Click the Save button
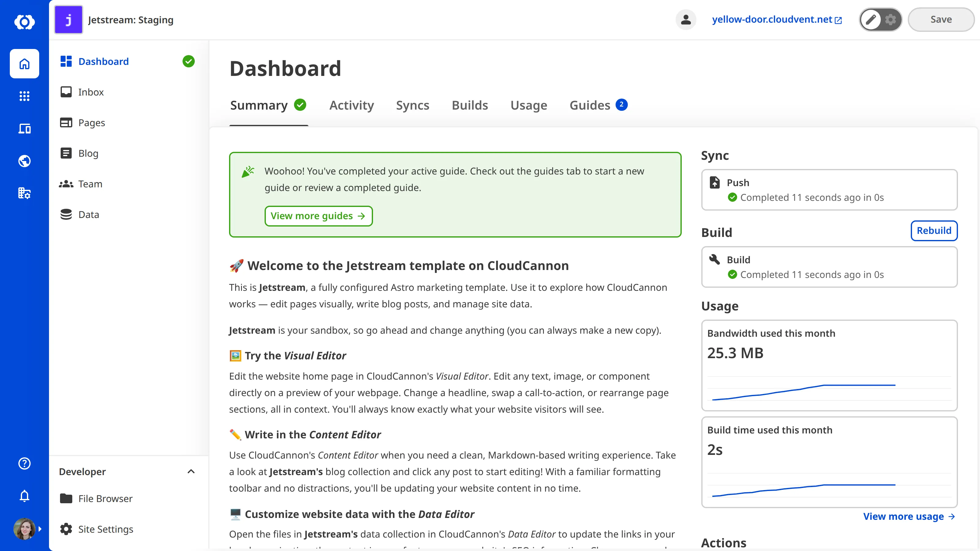 click(941, 19)
